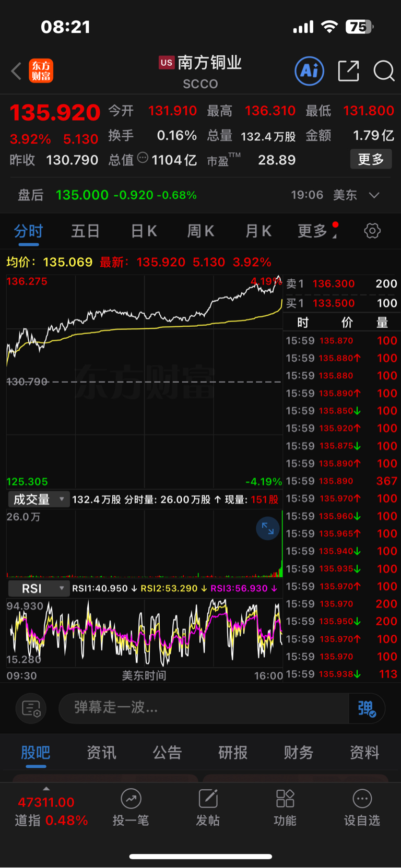This screenshot has height=868, width=401.
Task: Open the RSI indicator dropdown
Action: [39, 588]
